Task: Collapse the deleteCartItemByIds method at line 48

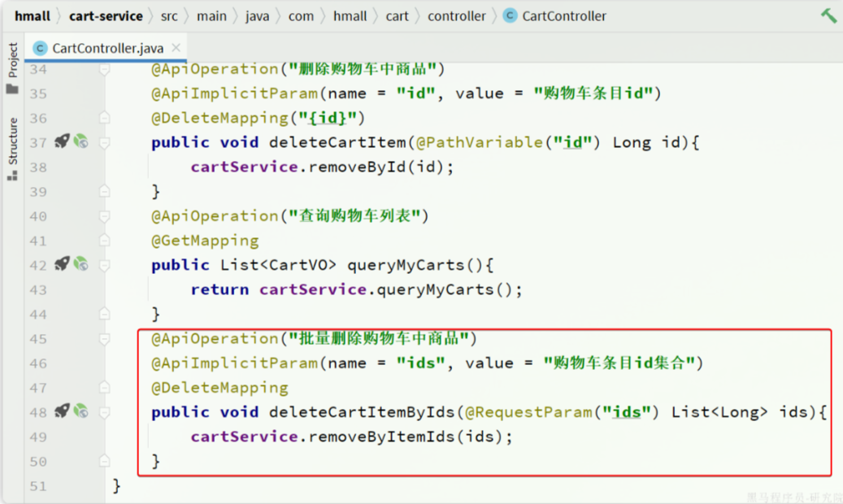Action: click(105, 411)
